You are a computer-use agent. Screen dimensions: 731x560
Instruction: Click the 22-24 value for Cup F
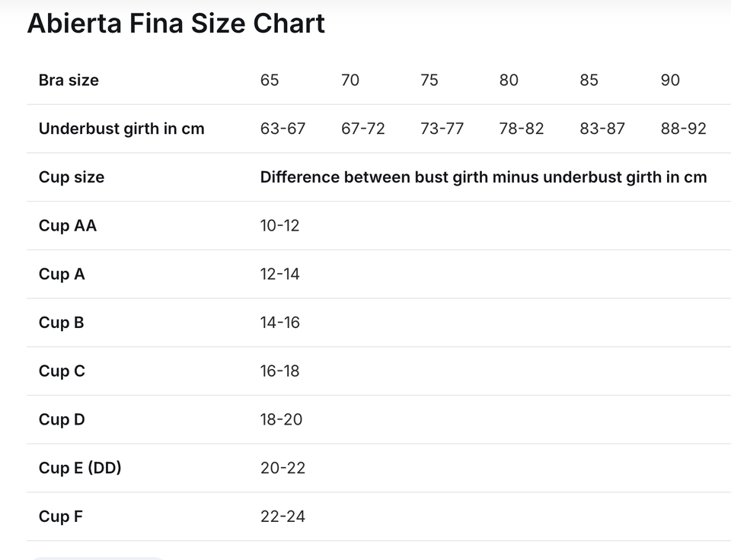(283, 516)
